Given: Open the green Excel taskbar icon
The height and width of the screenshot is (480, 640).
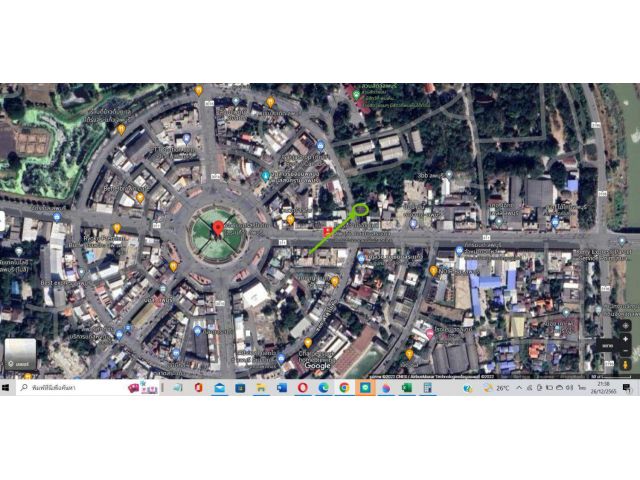Looking at the screenshot, I should pyautogui.click(x=407, y=388).
